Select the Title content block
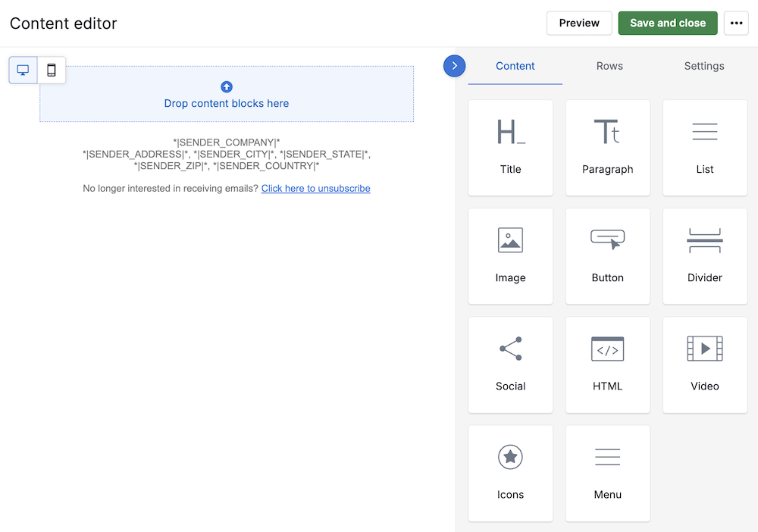Screen dimensions: 758x532 tap(510, 148)
